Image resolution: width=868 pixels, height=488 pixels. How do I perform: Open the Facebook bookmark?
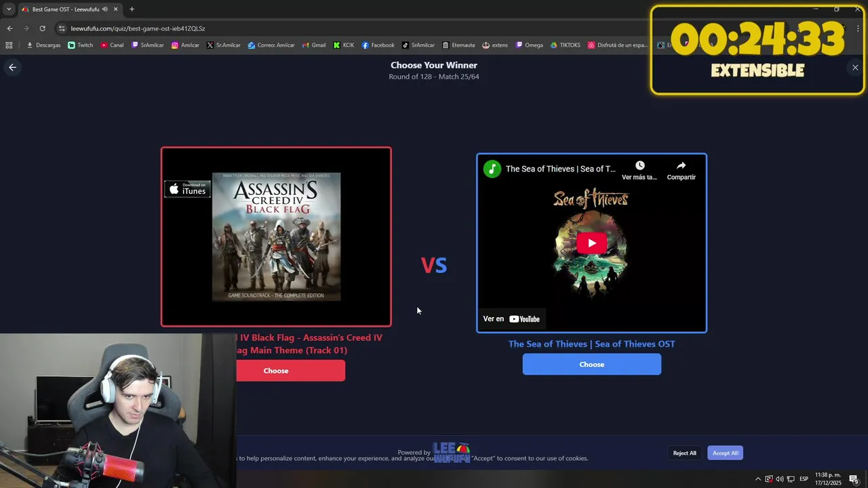(x=378, y=45)
